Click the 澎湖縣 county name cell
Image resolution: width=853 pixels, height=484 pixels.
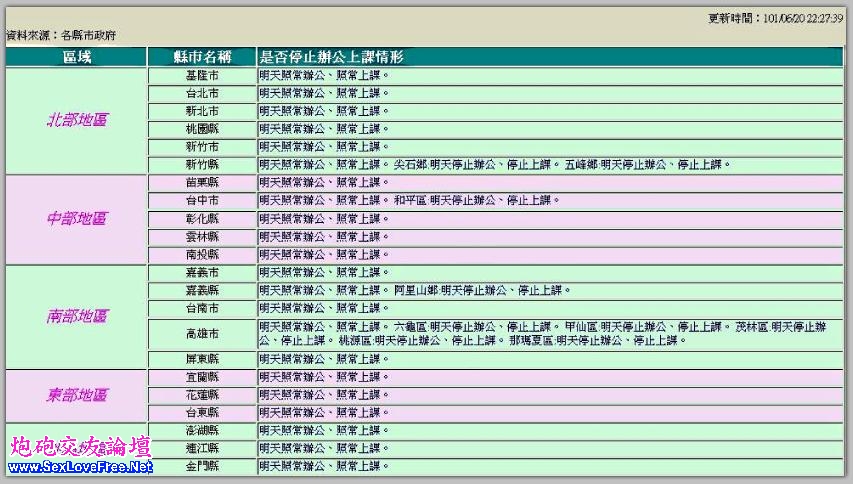pos(202,430)
